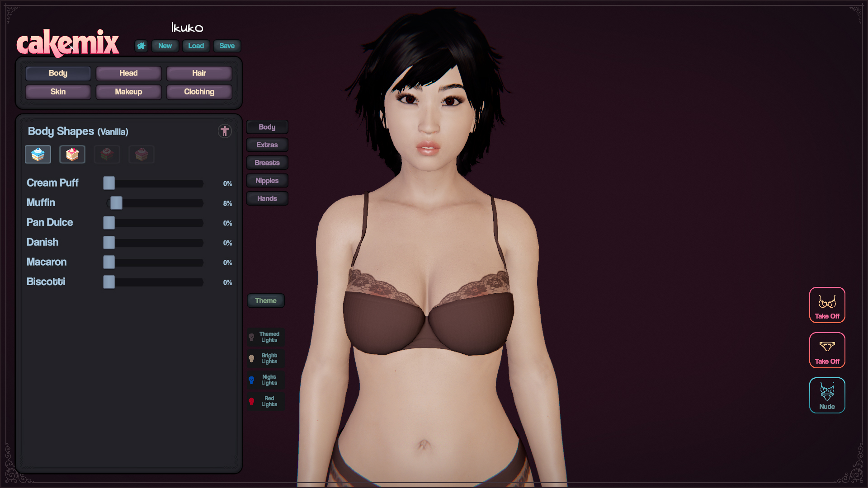The width and height of the screenshot is (868, 488).
Task: Click the home icon button
Action: tap(141, 46)
